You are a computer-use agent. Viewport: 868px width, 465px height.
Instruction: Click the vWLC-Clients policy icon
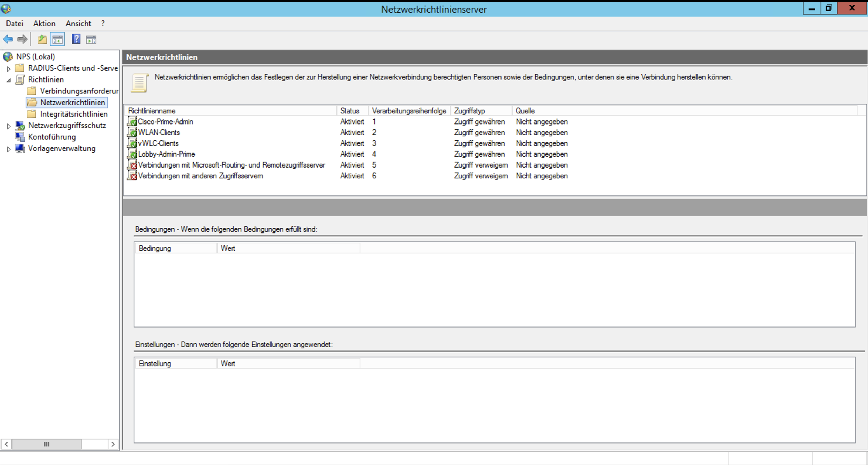click(132, 143)
